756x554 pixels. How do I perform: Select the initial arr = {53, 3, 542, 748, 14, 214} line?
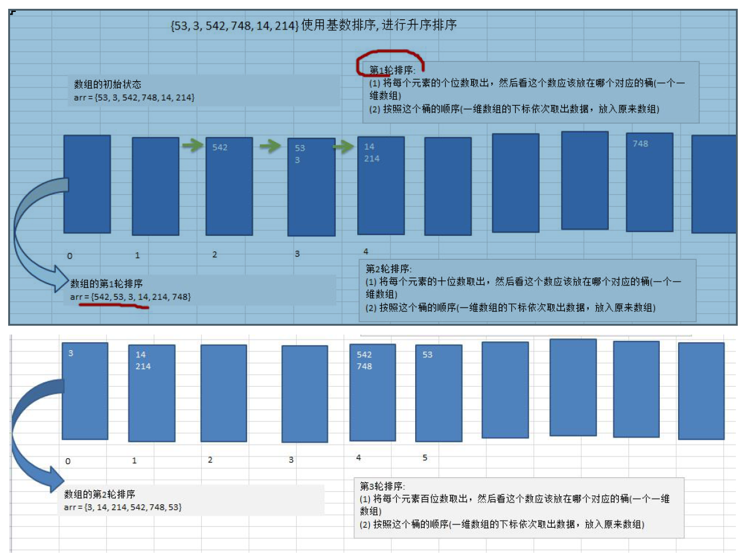click(135, 97)
